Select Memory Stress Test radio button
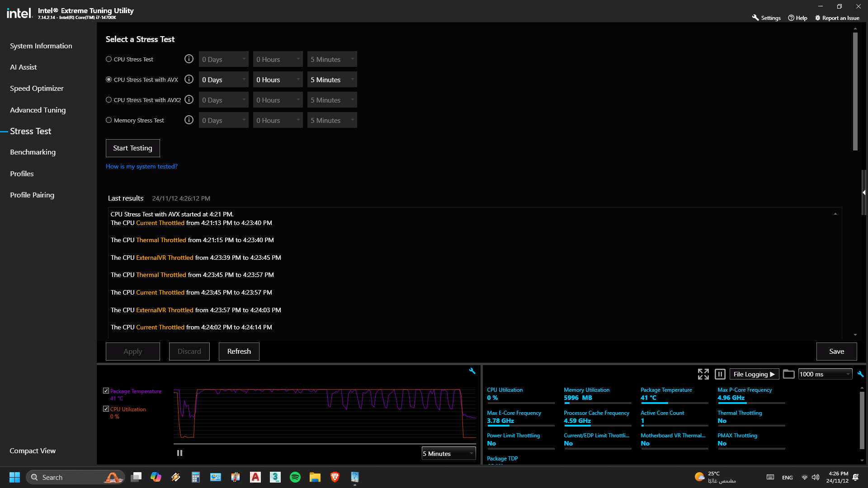The width and height of the screenshot is (868, 488). coord(108,120)
